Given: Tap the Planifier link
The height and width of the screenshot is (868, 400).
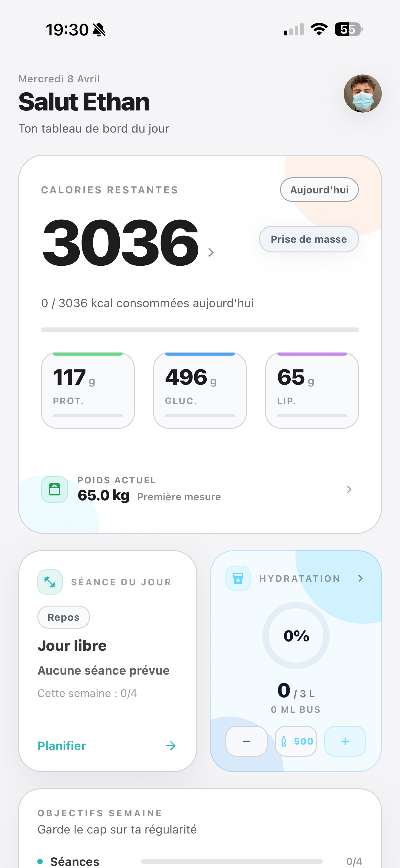Looking at the screenshot, I should 62,746.
